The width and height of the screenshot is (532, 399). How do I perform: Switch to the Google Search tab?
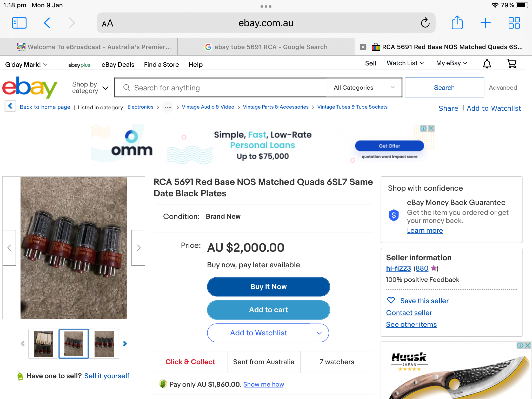coord(266,47)
